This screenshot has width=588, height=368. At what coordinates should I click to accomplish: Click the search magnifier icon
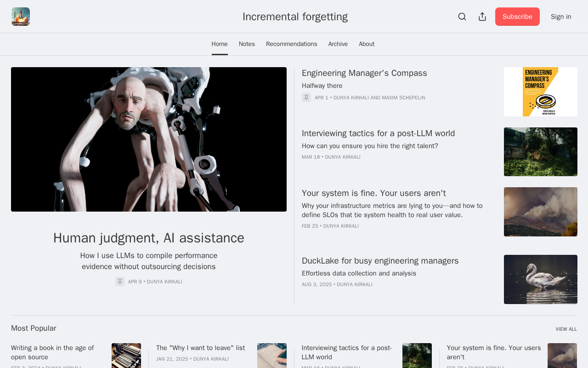click(462, 17)
